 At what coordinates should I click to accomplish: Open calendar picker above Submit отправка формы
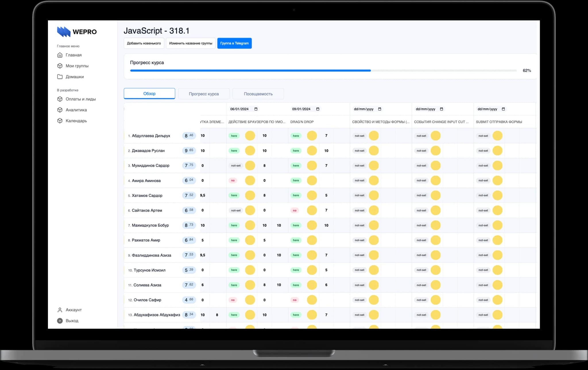click(x=503, y=109)
